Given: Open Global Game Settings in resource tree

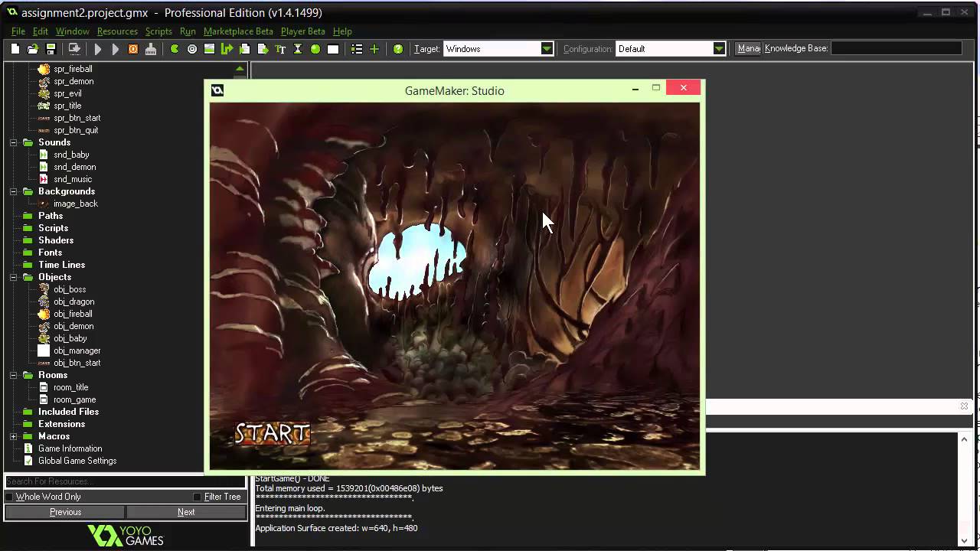Looking at the screenshot, I should [x=77, y=461].
